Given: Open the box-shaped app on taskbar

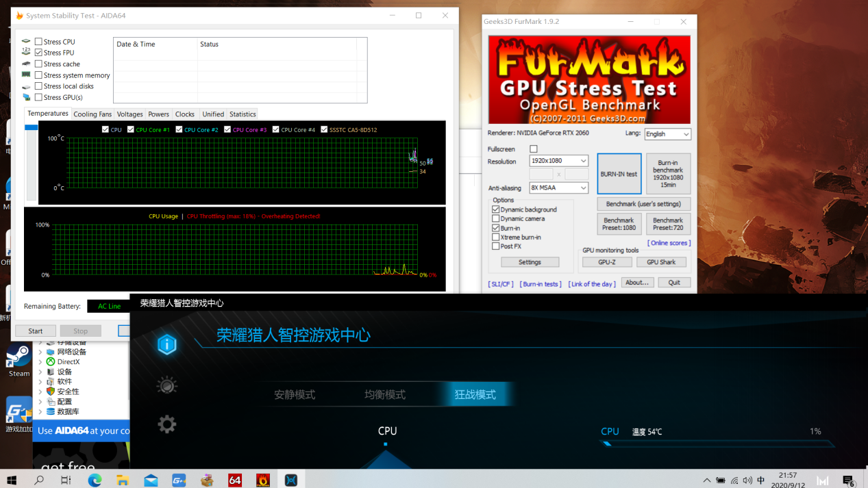Looking at the screenshot, I should 207,480.
